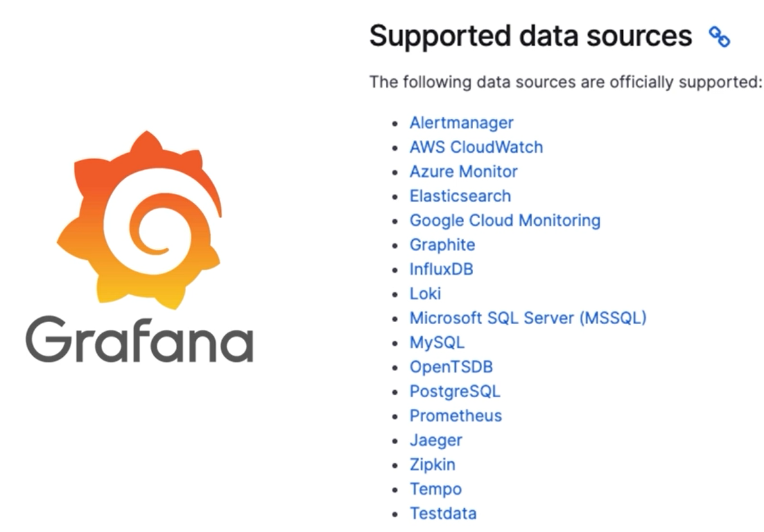
Task: Go to the Azure Monitor link
Action: pos(464,171)
